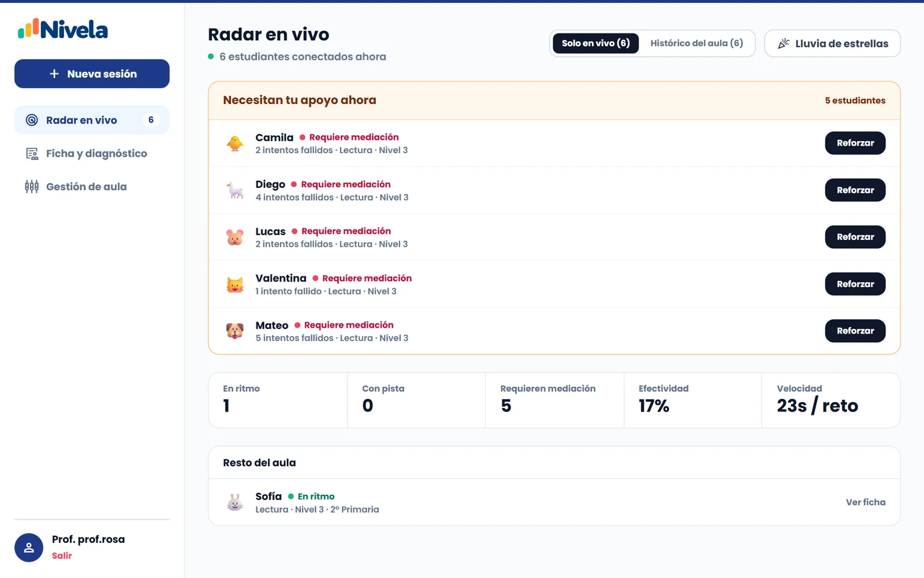Click Reforzar for Diego
This screenshot has height=578, width=924.
pos(855,190)
